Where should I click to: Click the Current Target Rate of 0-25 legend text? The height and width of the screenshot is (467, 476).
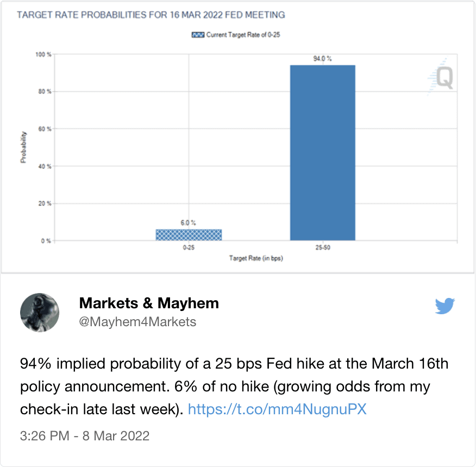click(x=243, y=35)
